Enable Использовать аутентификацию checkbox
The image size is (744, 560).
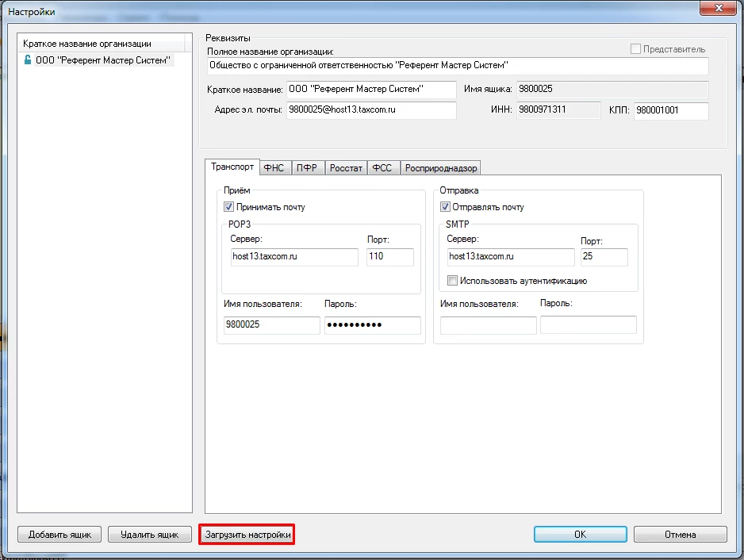point(452,281)
